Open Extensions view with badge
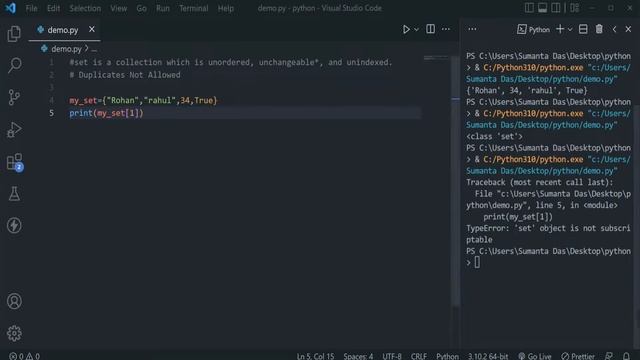 pyautogui.click(x=15, y=162)
